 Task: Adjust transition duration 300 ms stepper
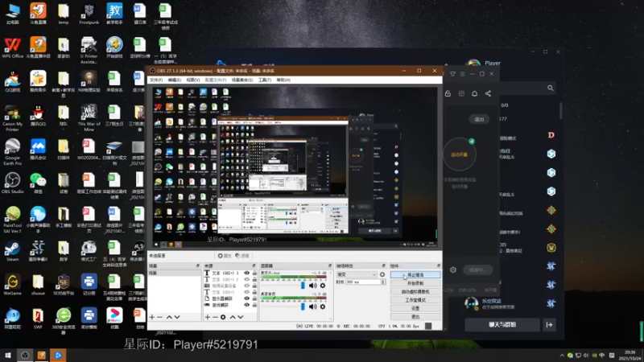click(x=383, y=282)
